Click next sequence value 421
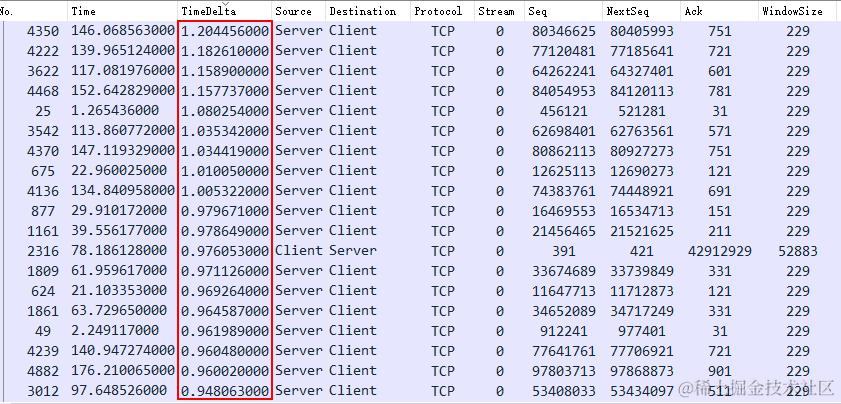The height and width of the screenshot is (404, 841). pyautogui.click(x=641, y=251)
